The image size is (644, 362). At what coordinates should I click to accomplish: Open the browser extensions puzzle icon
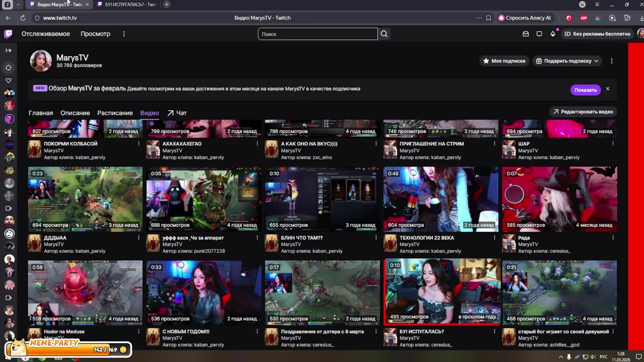click(x=627, y=18)
